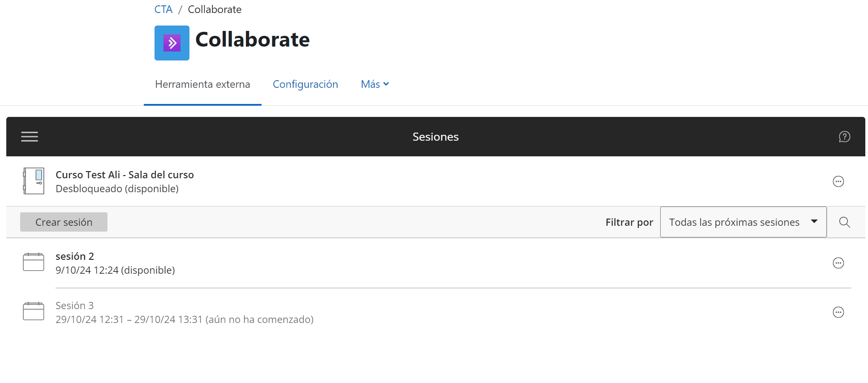This screenshot has width=868, height=383.
Task: Click the Collaborate breadcrumb text
Action: click(215, 9)
